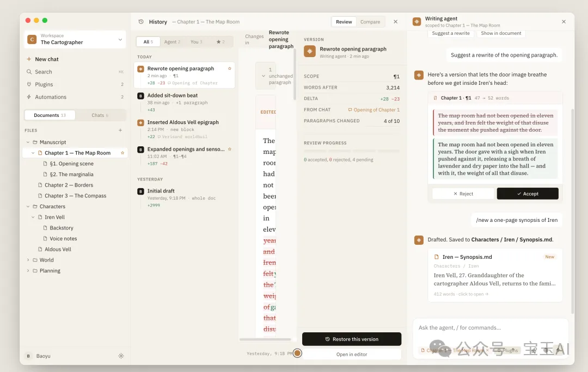588x372 pixels.
Task: Click the Workspace C logo icon
Action: click(x=32, y=39)
